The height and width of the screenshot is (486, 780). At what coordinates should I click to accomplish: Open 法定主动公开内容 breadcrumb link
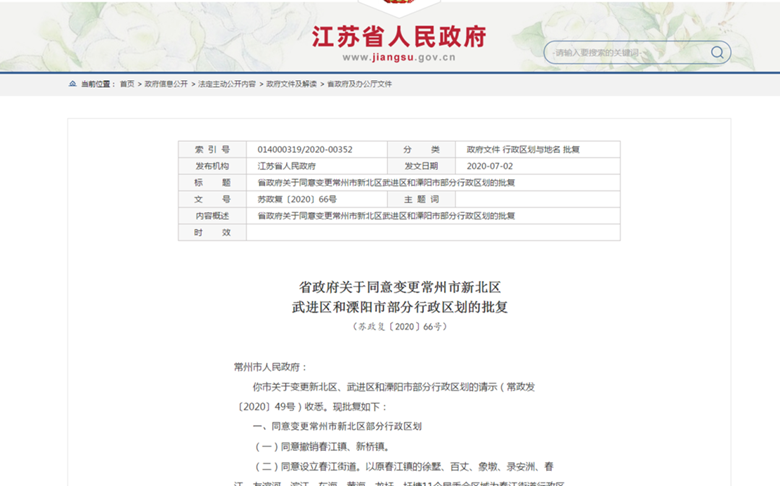click(227, 84)
